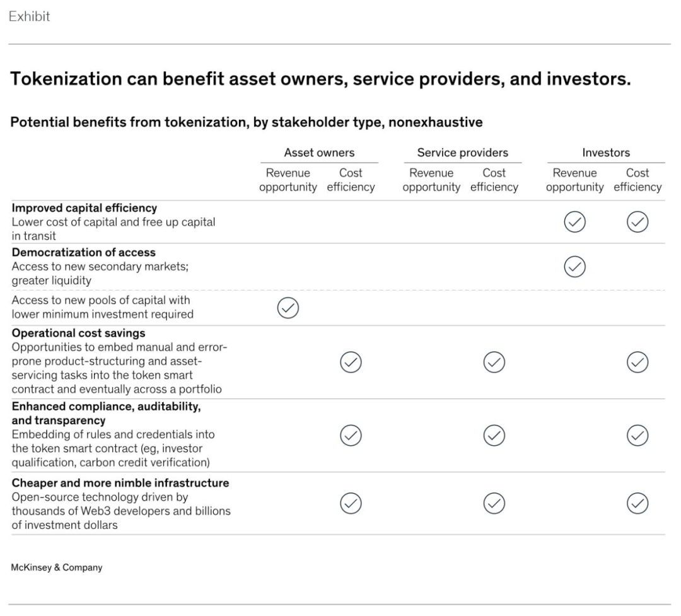The height and width of the screenshot is (616, 681).
Task: Click Operational cost savings checkmark under Service providers
Action: pyautogui.click(x=494, y=361)
